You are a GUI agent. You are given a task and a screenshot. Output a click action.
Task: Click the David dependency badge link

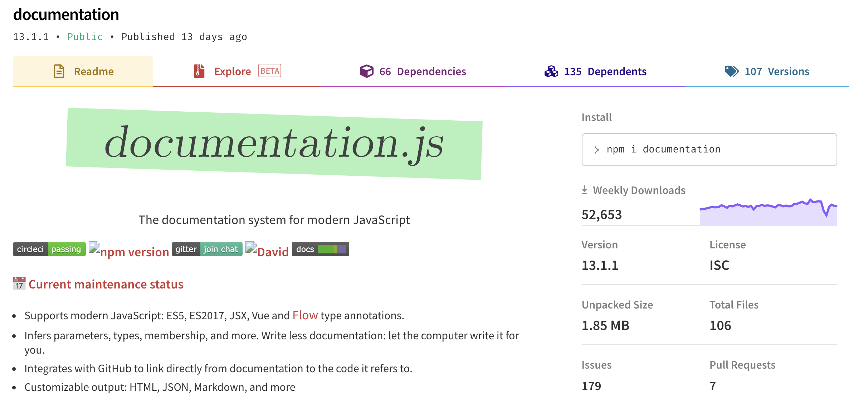(x=272, y=252)
